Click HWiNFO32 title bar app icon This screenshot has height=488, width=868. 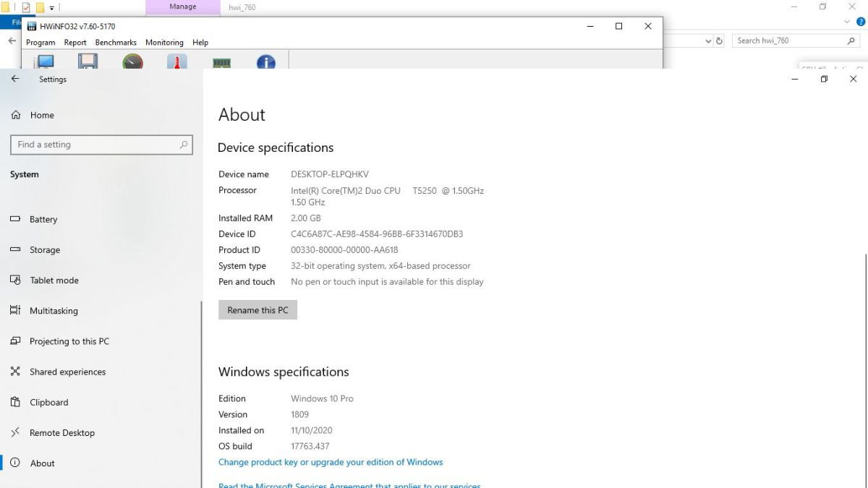coord(32,26)
